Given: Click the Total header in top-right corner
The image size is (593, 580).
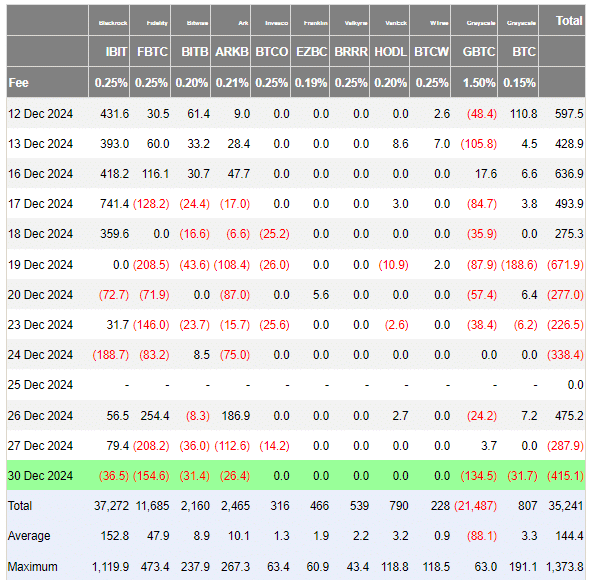Looking at the screenshot, I should (569, 20).
